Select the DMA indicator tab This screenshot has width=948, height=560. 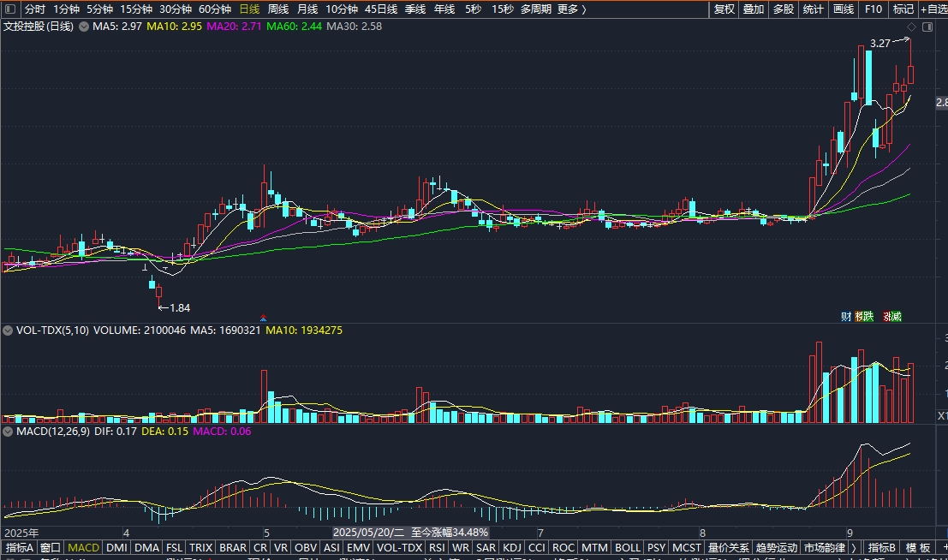[x=146, y=547]
